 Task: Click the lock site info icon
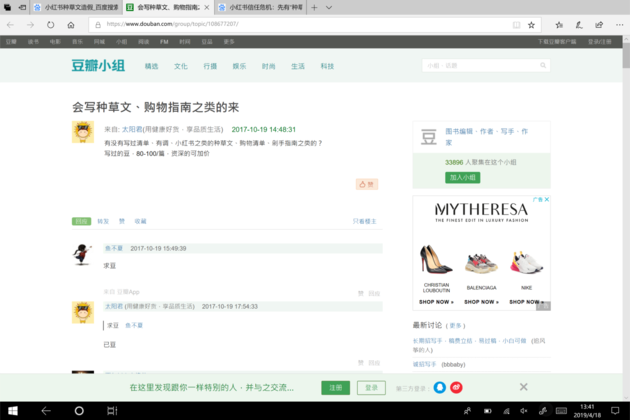pos(98,25)
